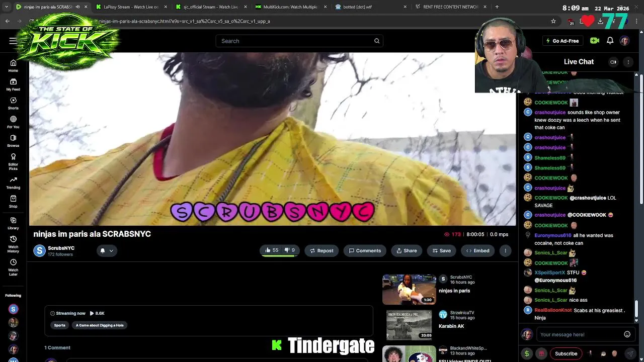Click the Sports category tag
This screenshot has height=362, width=644.
coord(60,325)
